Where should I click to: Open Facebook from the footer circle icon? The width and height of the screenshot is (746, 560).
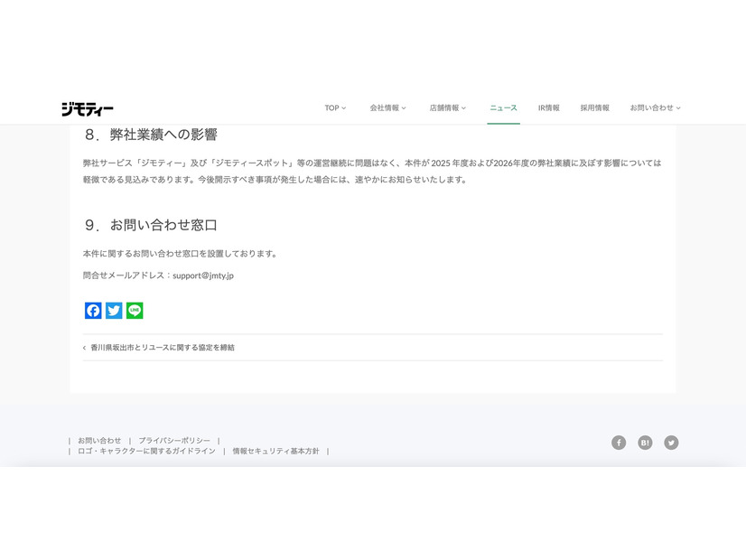tap(619, 443)
